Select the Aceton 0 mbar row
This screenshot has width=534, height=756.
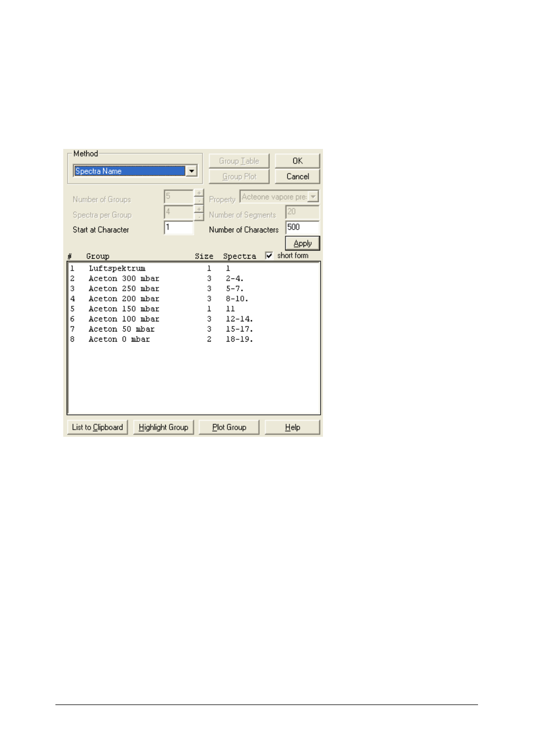(193, 339)
